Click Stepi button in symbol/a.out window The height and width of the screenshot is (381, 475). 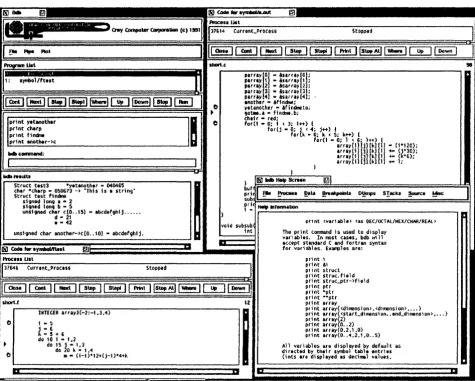[321, 51]
